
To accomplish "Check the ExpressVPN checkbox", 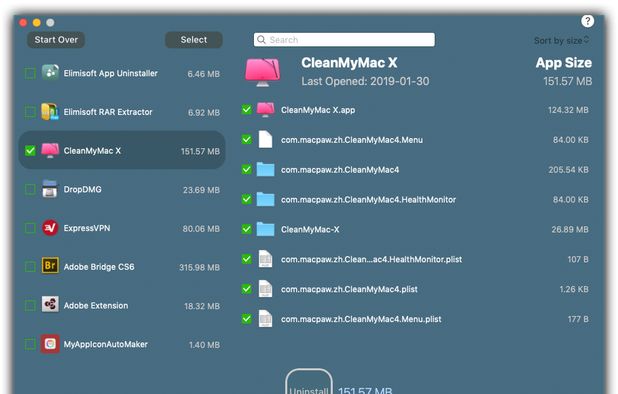I will tap(30, 228).
